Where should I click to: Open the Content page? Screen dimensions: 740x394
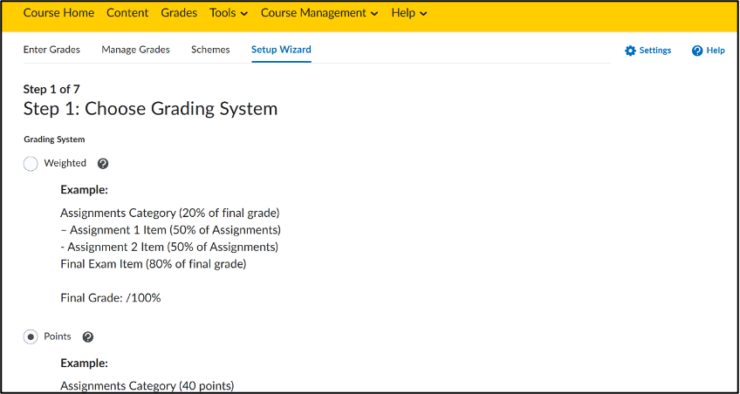pos(127,13)
